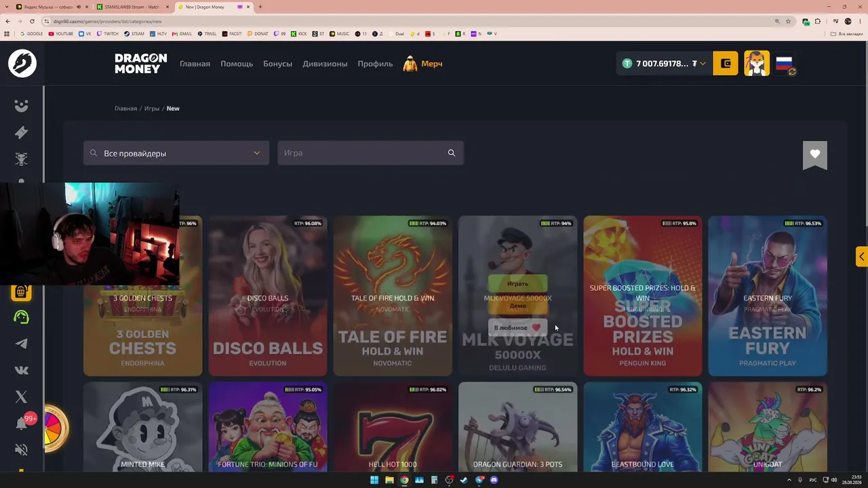Click the search magnifier in game field
This screenshot has width=868, height=488.
452,153
